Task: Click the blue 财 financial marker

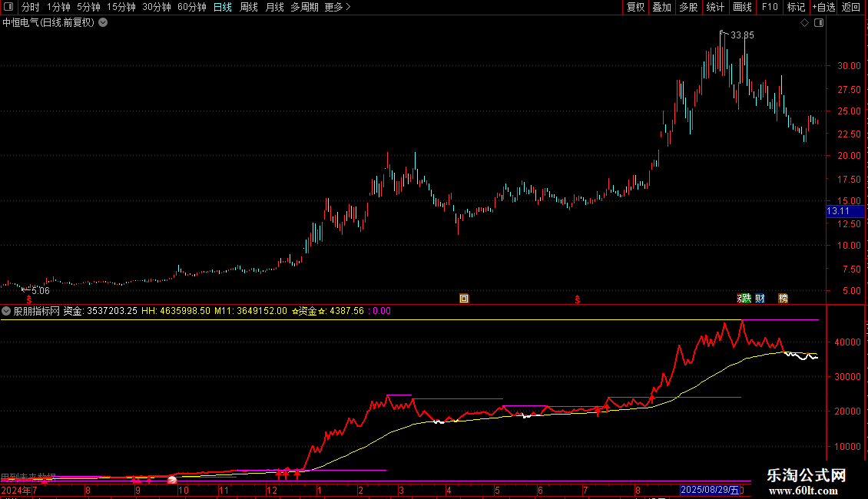Action: [x=760, y=299]
